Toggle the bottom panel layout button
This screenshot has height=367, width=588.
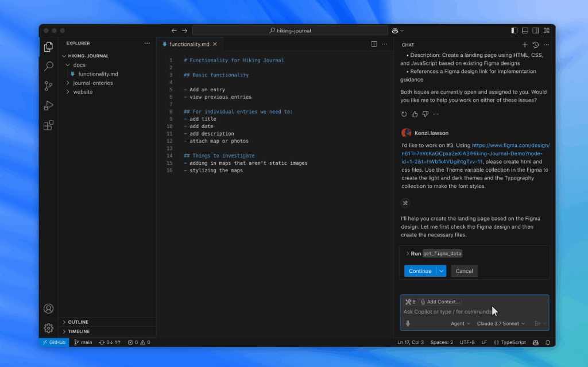click(x=524, y=30)
